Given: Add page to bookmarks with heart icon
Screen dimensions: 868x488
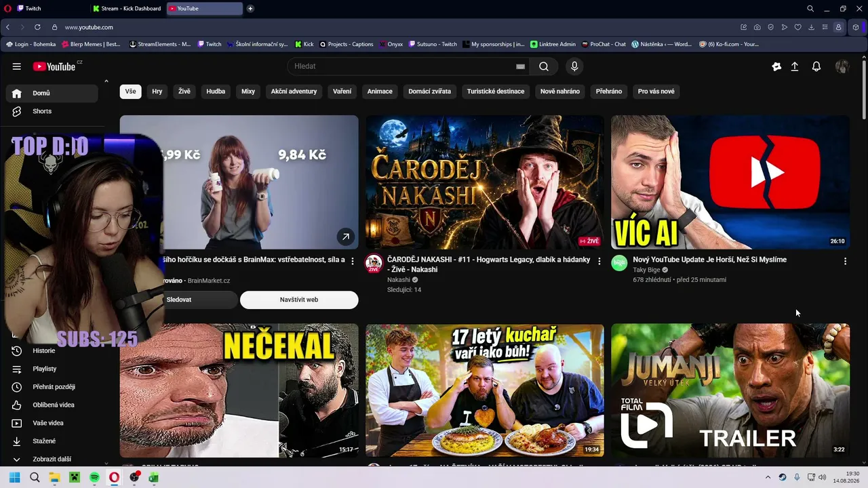Looking at the screenshot, I should pyautogui.click(x=797, y=27).
